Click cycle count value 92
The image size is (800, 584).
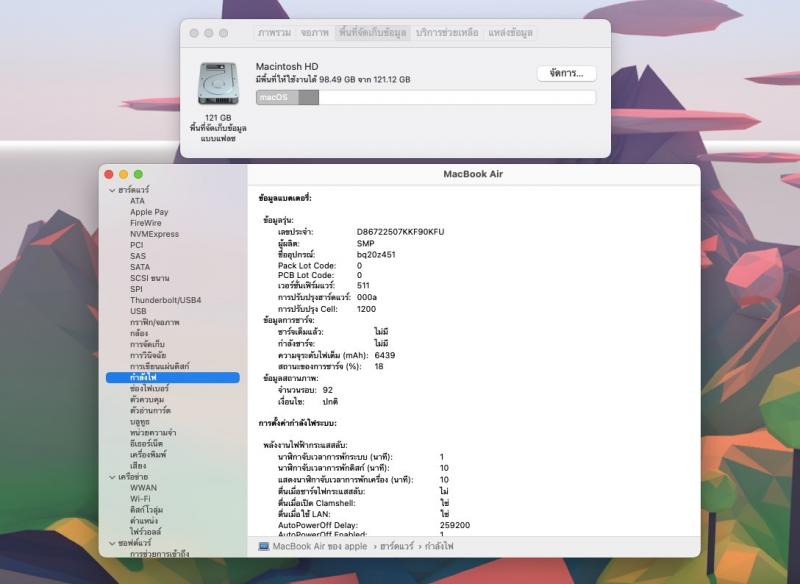tap(328, 390)
